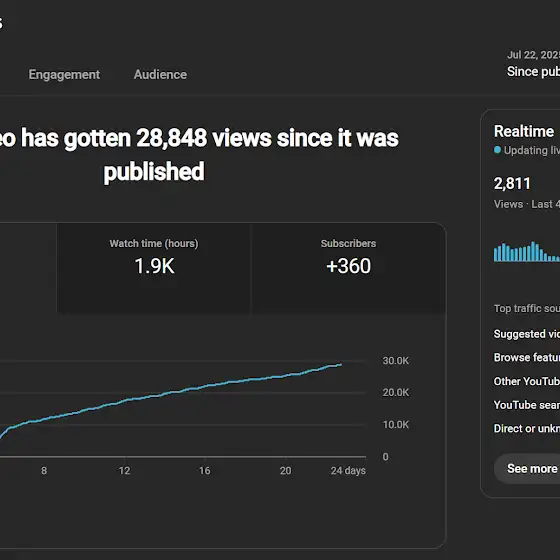The height and width of the screenshot is (560, 560).
Task: Click the 30.0K axis label
Action: [x=396, y=361]
